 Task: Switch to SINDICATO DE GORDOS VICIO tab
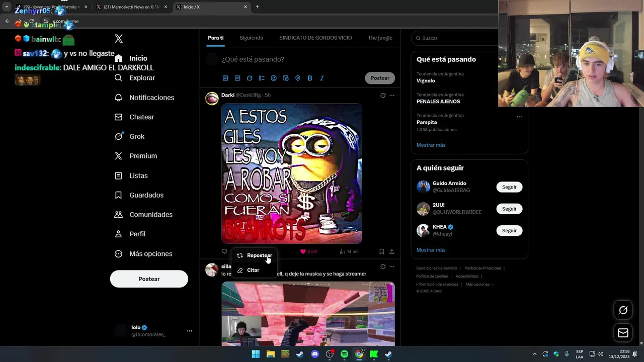point(315,38)
